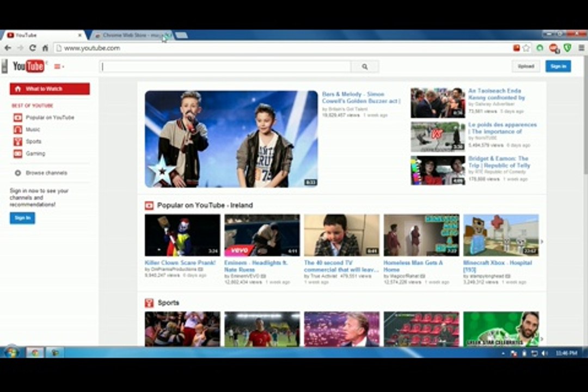588x392 pixels.
Task: Click the green circle extension icon
Action: coord(540,48)
